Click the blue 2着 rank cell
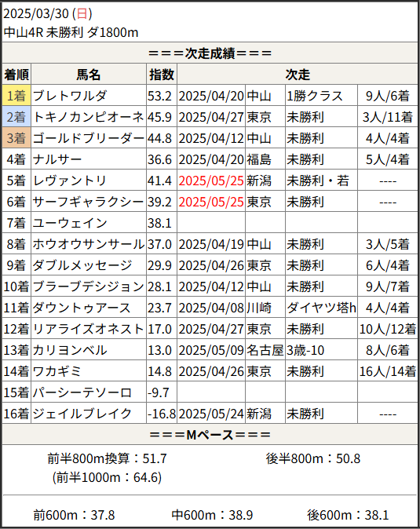The height and width of the screenshot is (529, 420). (16, 117)
